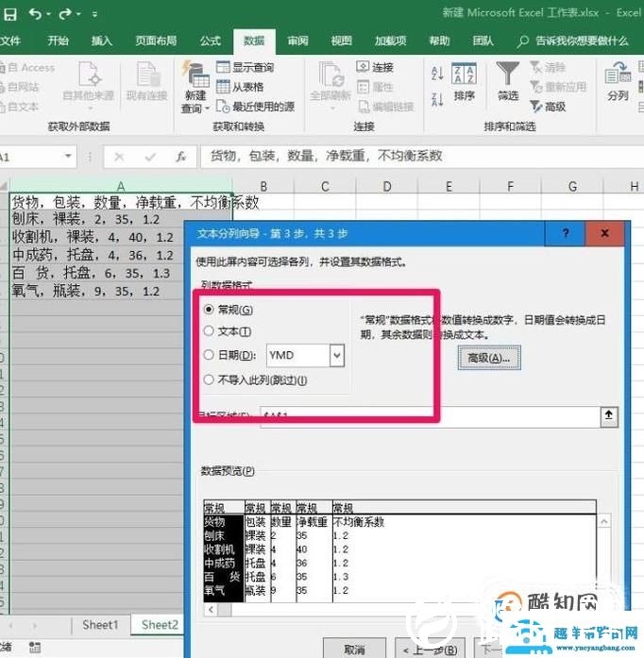Image resolution: width=644 pixels, height=658 pixels.
Task: Select the 文本(T) radio option
Action: 209,331
